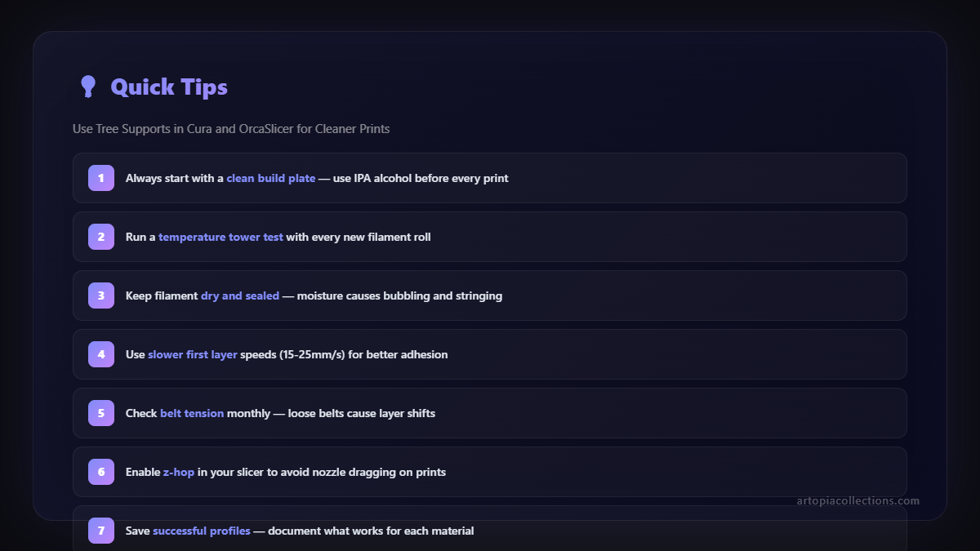
Task: Follow the "dry and sealed" link
Action: (240, 295)
